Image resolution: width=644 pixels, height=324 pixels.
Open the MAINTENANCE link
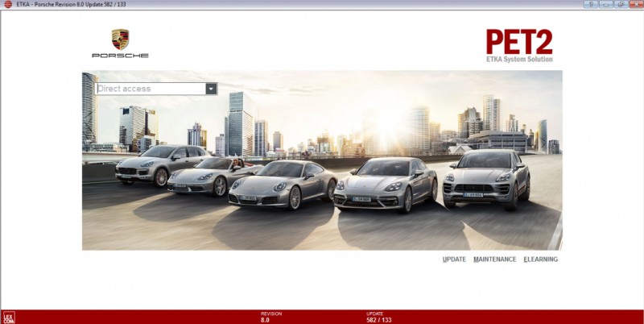coord(495,260)
